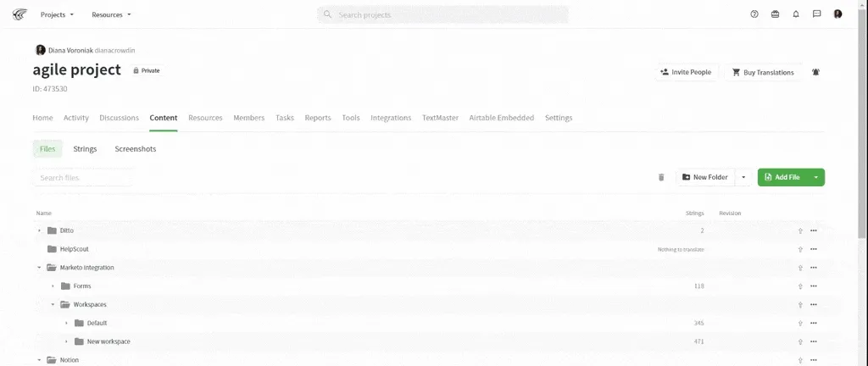Open more options for Marketo integration
The image size is (868, 366).
point(813,268)
